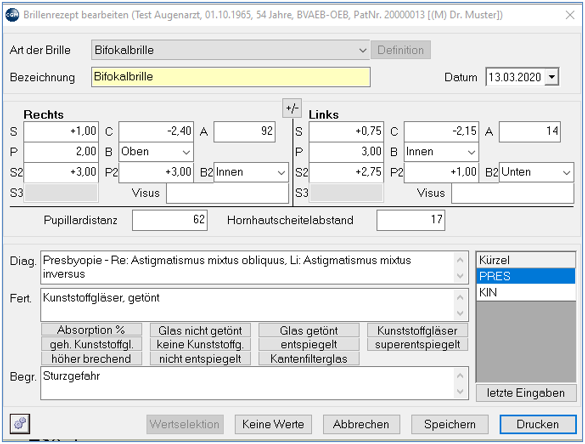
Task: Expand the left eye B dropdown showing Innen
Action: pyautogui.click(x=471, y=152)
